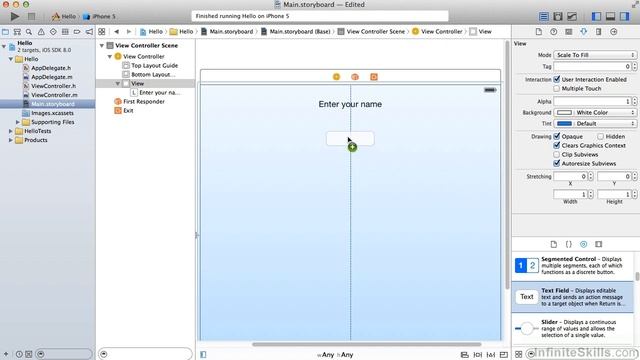Select ViewController.m file

coord(54,95)
